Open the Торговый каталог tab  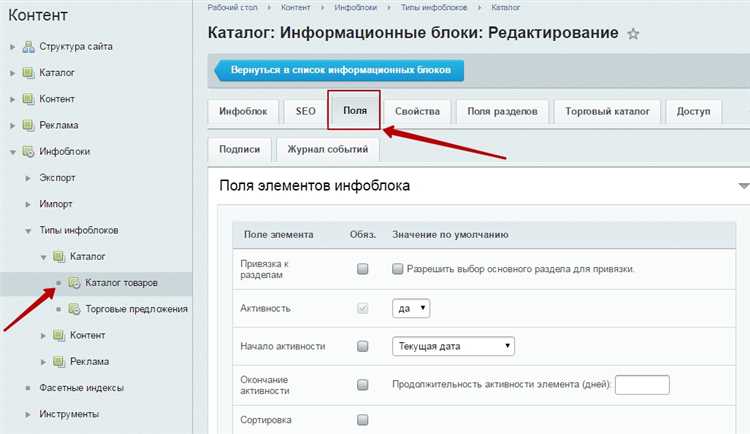pos(607,111)
